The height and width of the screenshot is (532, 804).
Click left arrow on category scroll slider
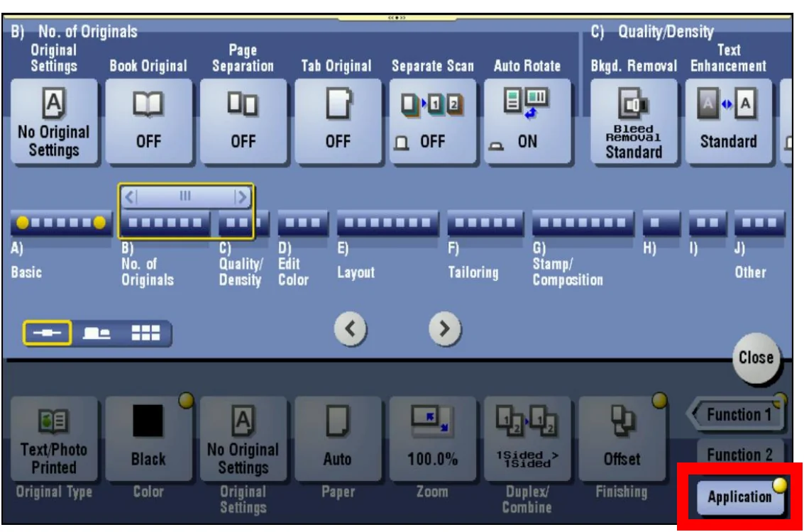coord(131,196)
